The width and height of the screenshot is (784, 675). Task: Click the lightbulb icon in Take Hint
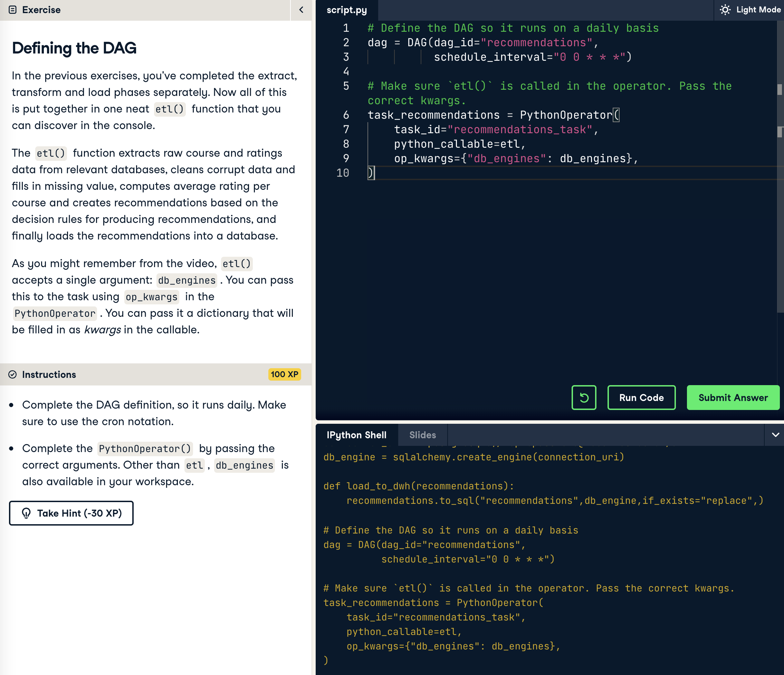26,513
